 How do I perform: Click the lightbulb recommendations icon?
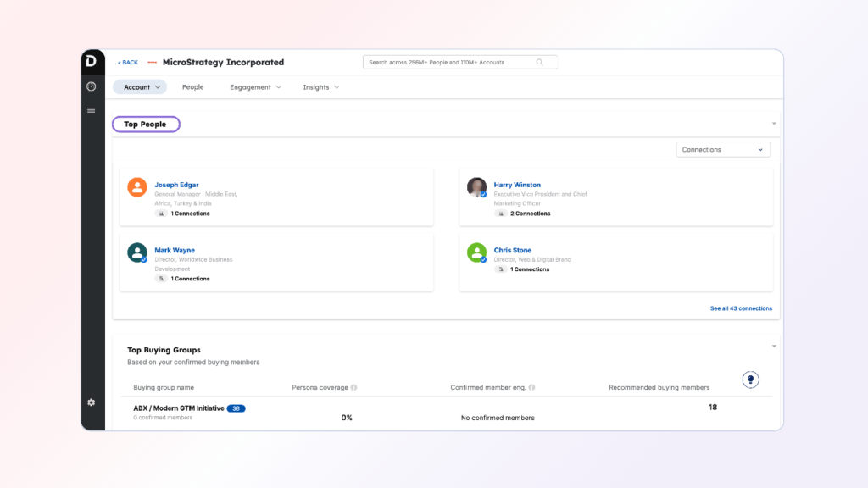(x=750, y=380)
